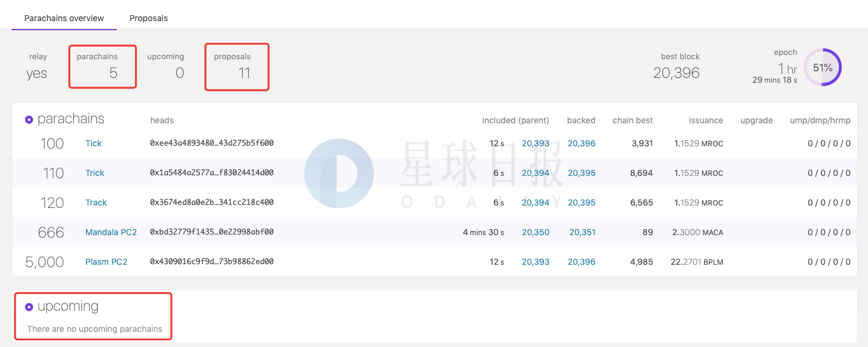Image resolution: width=868 pixels, height=347 pixels.
Task: Click head hash 0xbd32779f1435…0e22998abf00
Action: point(212,232)
